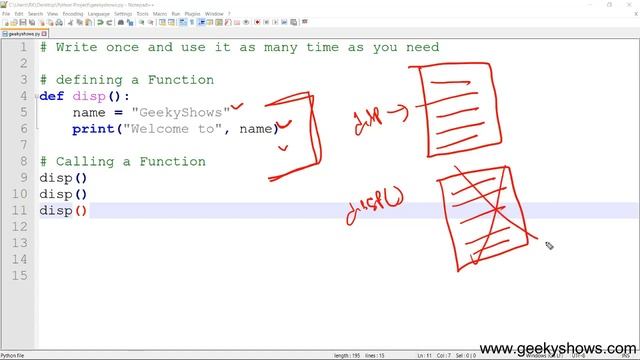Click the User Defined Language icon
The height and width of the screenshot is (360, 640).
pyautogui.click(x=209, y=22)
